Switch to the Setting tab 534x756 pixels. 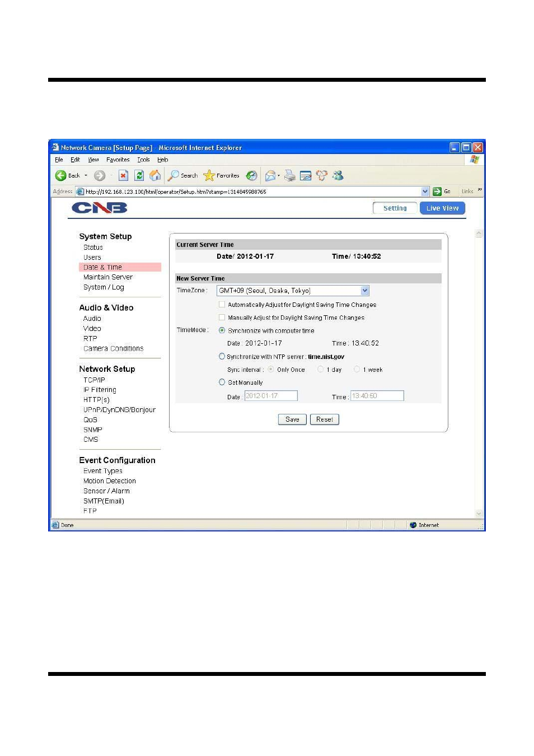point(395,208)
